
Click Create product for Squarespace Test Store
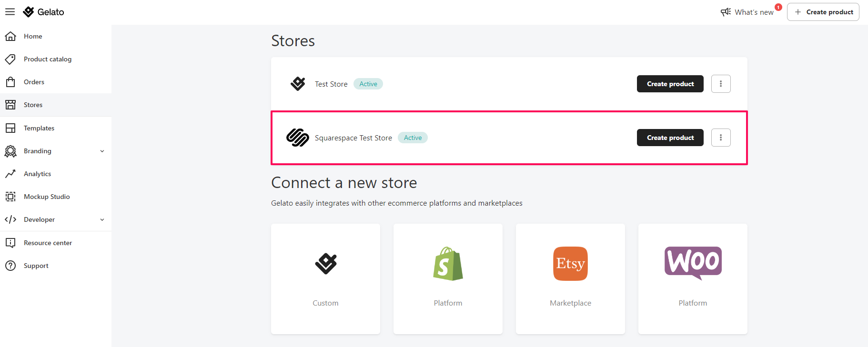click(670, 138)
